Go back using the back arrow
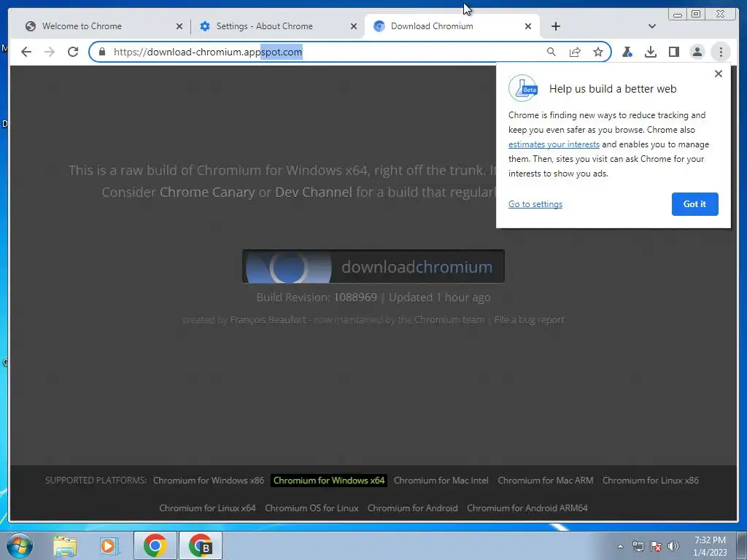 click(x=26, y=52)
